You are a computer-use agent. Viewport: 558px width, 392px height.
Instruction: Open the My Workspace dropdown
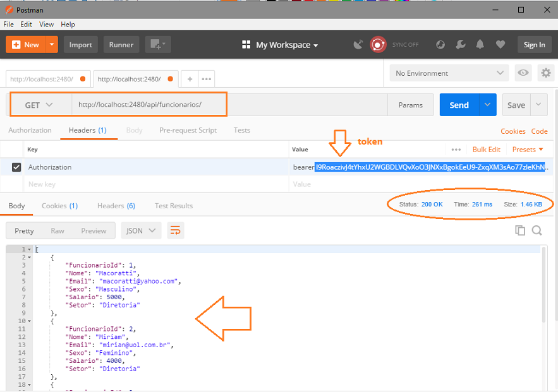(x=280, y=45)
